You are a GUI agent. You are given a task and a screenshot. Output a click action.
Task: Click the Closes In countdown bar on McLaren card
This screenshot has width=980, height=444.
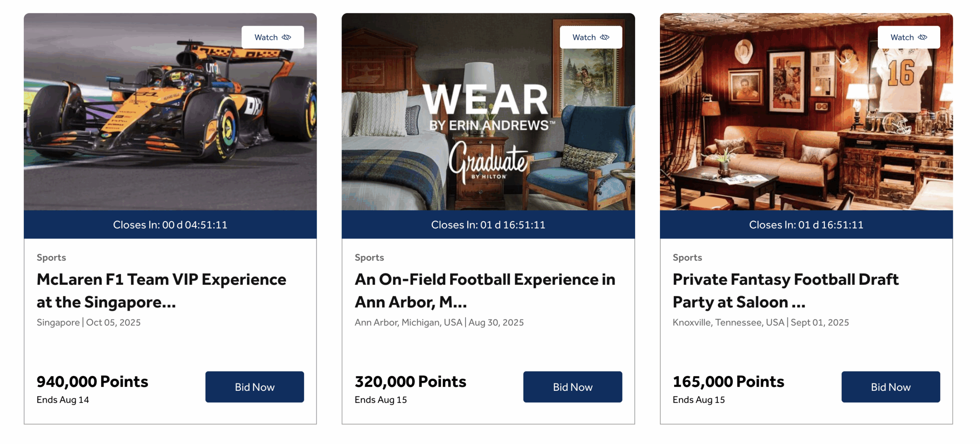point(170,225)
